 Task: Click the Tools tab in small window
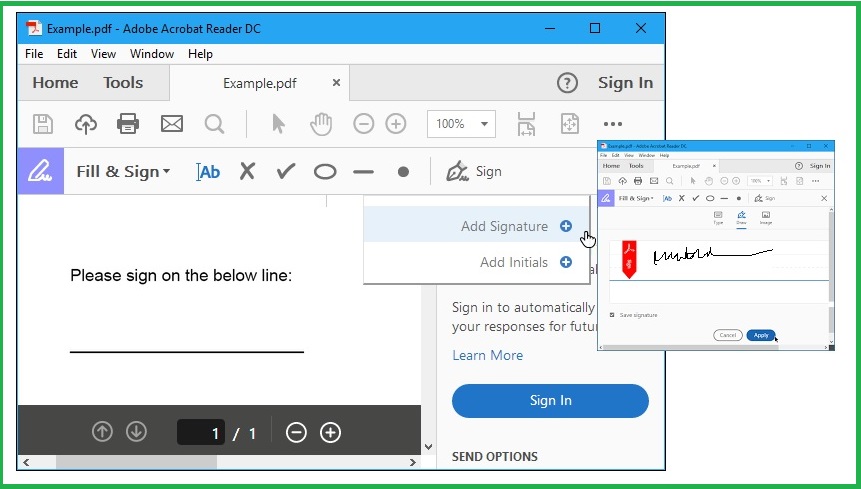tap(636, 166)
